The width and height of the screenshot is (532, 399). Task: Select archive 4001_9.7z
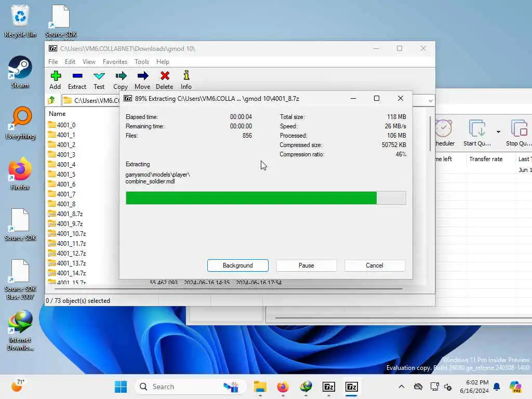coord(65,223)
